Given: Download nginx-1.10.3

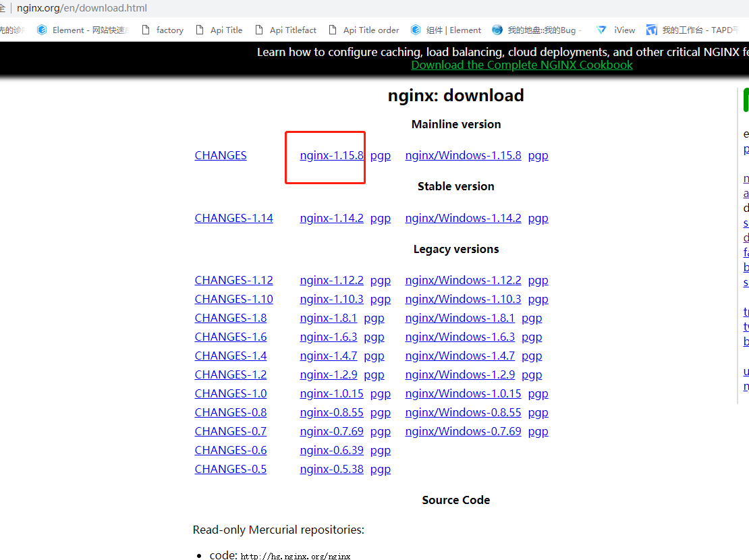Looking at the screenshot, I should pos(331,299).
